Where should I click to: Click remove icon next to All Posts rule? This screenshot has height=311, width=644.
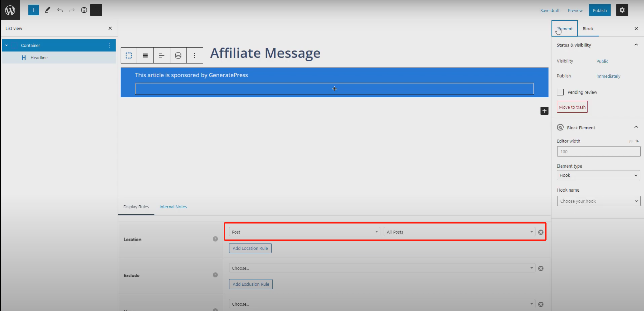pos(541,232)
